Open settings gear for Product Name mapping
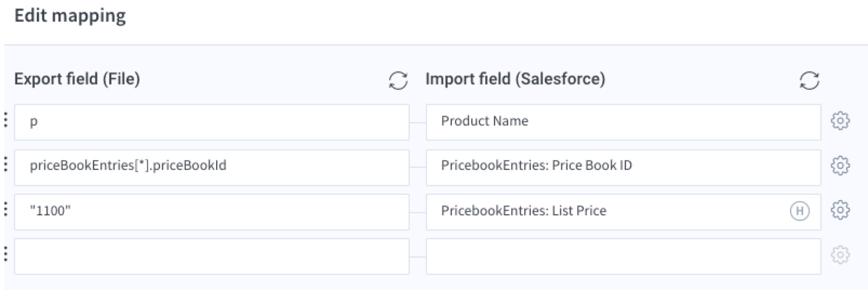The height and width of the screenshot is (290, 868). [x=840, y=121]
